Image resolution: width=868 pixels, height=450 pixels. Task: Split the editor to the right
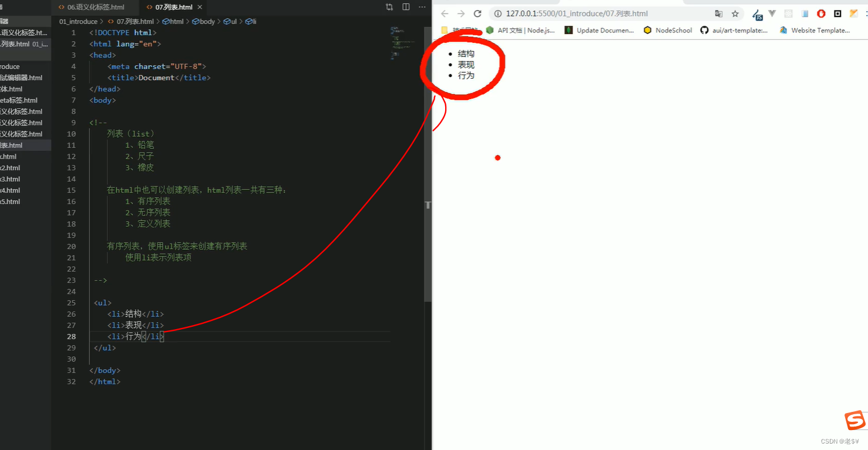[406, 7]
